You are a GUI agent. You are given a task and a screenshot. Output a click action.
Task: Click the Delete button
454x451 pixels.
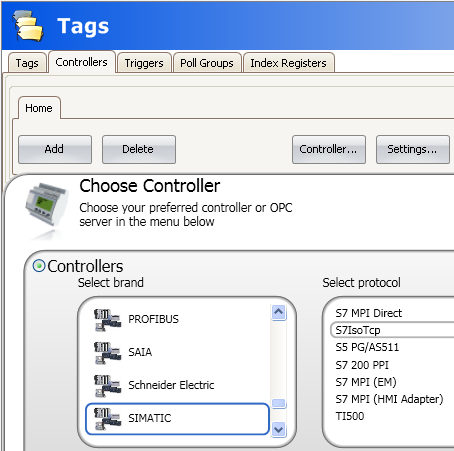click(x=139, y=149)
